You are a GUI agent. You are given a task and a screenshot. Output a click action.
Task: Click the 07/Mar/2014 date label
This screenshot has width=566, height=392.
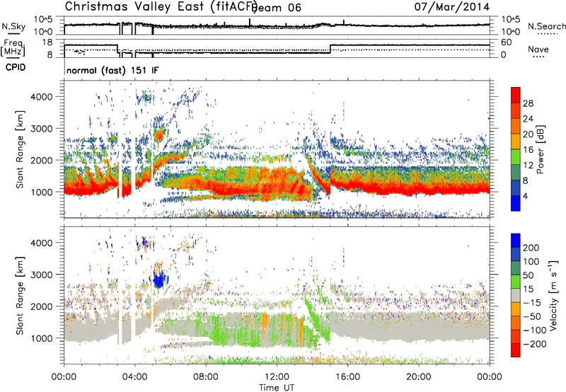[x=451, y=6]
